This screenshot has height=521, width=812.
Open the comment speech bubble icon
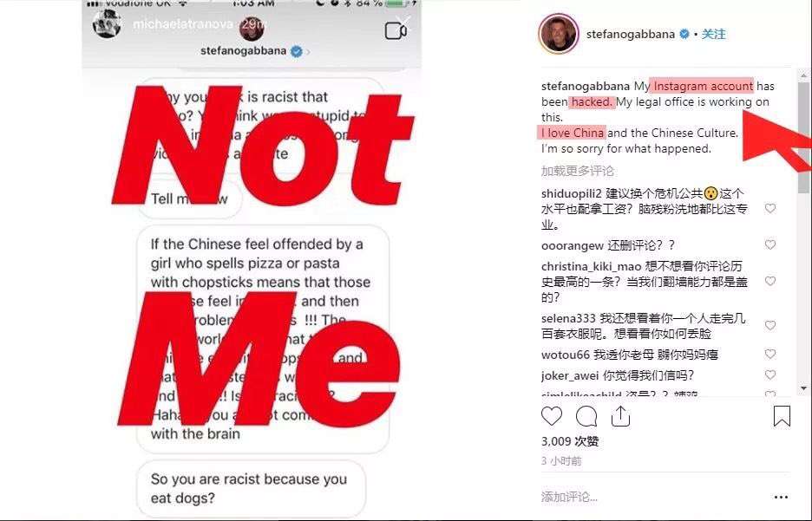pyautogui.click(x=586, y=416)
